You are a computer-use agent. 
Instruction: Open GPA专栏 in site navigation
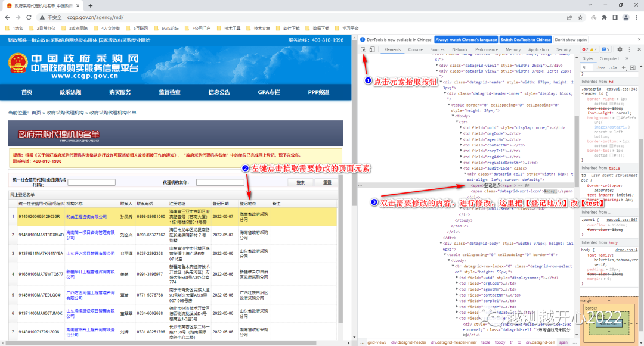[x=269, y=92]
